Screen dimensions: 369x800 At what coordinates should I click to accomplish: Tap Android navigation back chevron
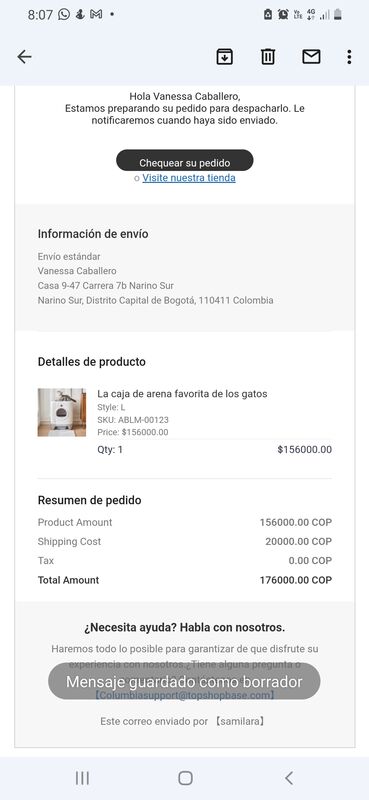tap(289, 778)
